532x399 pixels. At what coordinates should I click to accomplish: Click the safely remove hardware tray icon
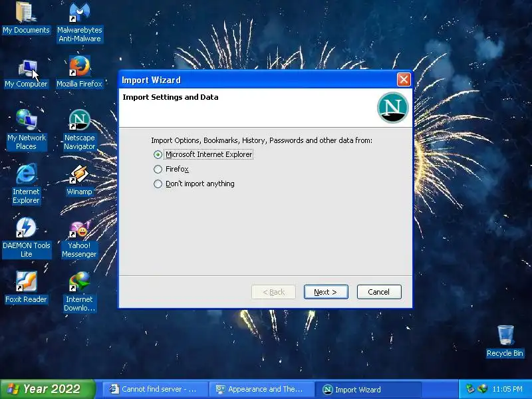(x=470, y=389)
